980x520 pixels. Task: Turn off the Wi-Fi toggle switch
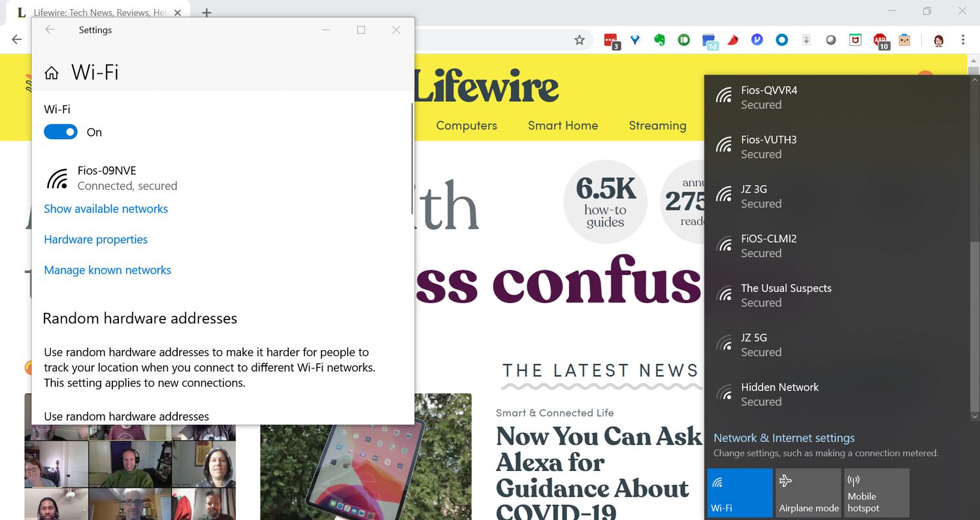tap(61, 132)
